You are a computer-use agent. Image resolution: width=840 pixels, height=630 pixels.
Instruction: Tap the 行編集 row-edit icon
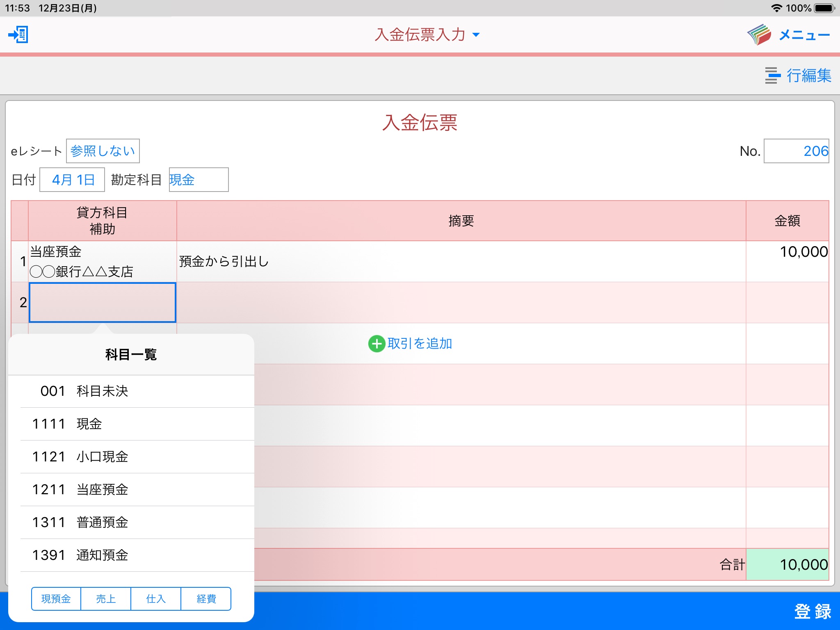point(773,75)
